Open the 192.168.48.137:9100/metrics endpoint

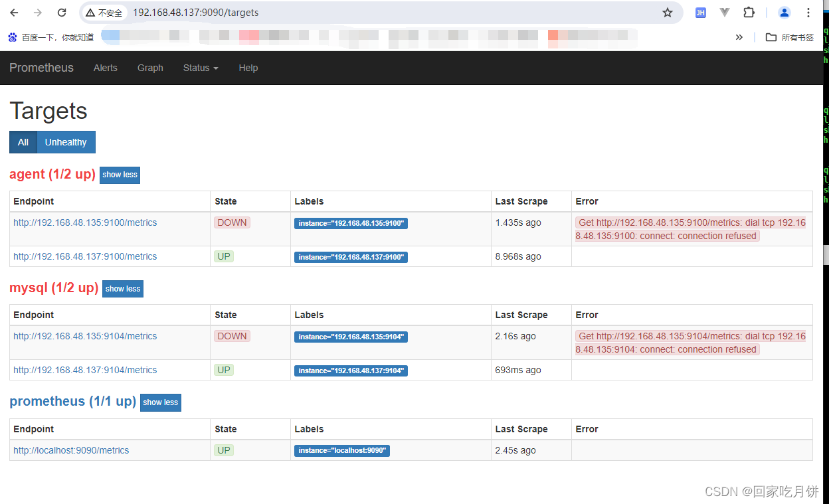tap(85, 256)
